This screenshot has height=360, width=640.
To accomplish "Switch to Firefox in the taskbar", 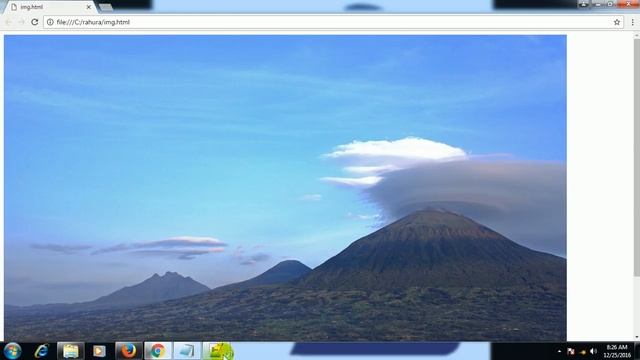I will [128, 351].
